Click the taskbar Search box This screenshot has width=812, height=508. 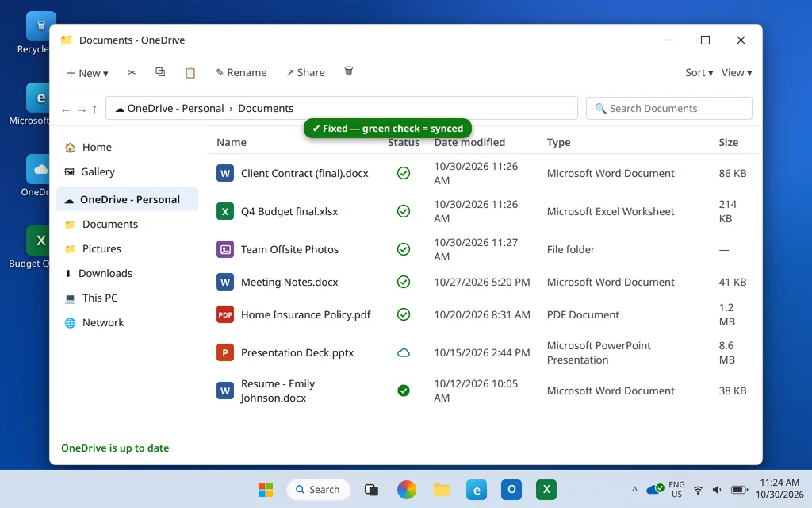[x=318, y=489]
